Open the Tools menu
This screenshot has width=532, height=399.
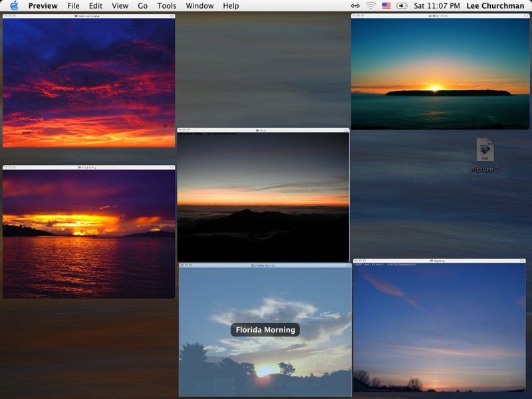point(167,6)
